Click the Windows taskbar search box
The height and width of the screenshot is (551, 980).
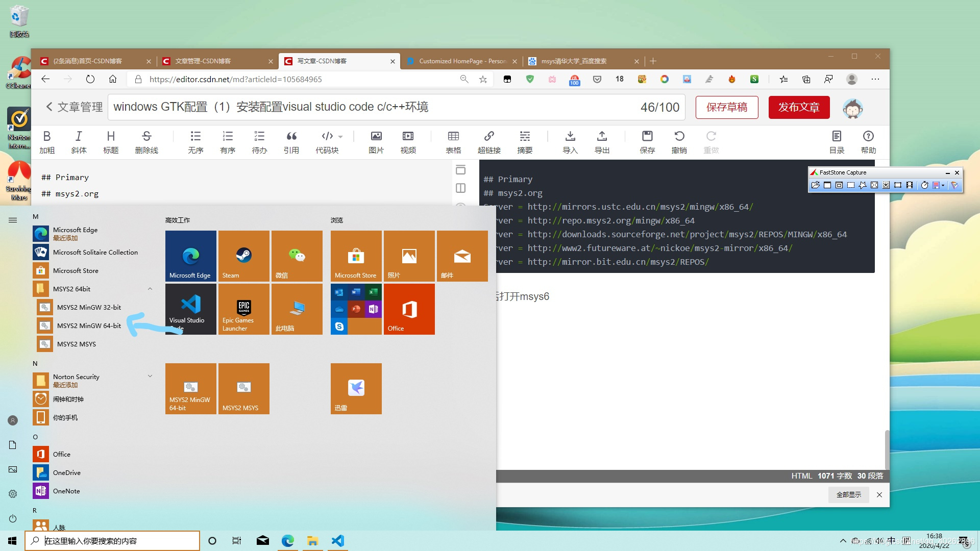(x=112, y=541)
